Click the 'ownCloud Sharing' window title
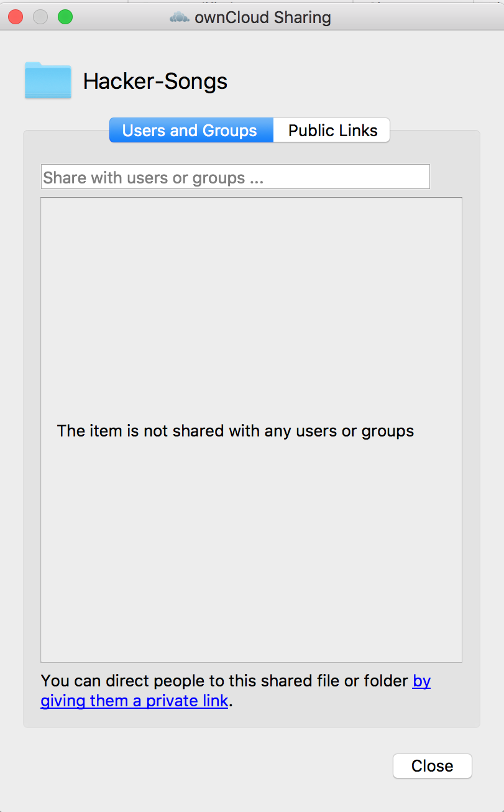This screenshot has height=812, width=504. [263, 18]
